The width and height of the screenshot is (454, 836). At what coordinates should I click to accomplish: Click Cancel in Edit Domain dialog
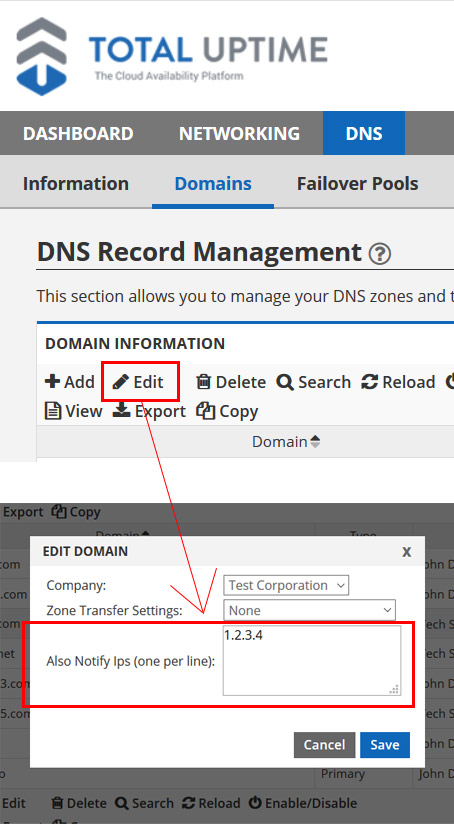click(325, 745)
